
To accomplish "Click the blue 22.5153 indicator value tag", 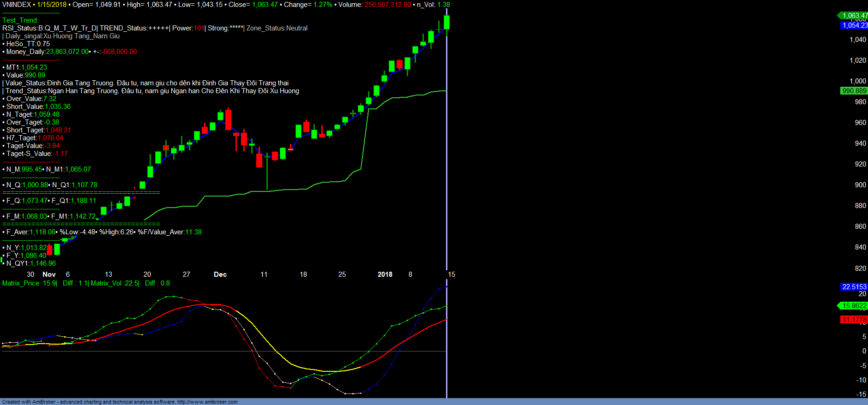I will point(854,287).
